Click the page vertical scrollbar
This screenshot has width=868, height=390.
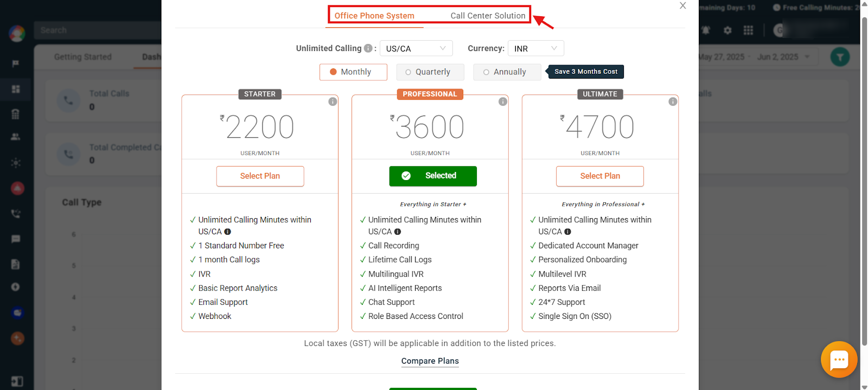coord(864,179)
